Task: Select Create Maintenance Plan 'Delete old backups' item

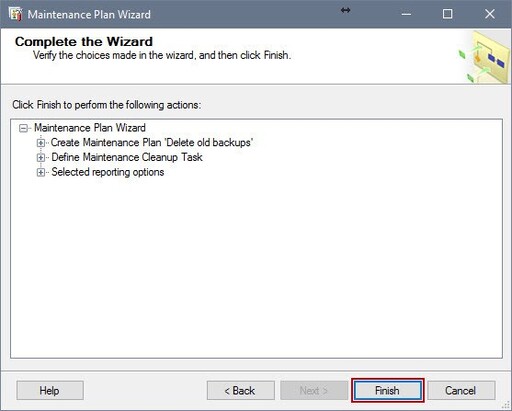Action: 152,143
